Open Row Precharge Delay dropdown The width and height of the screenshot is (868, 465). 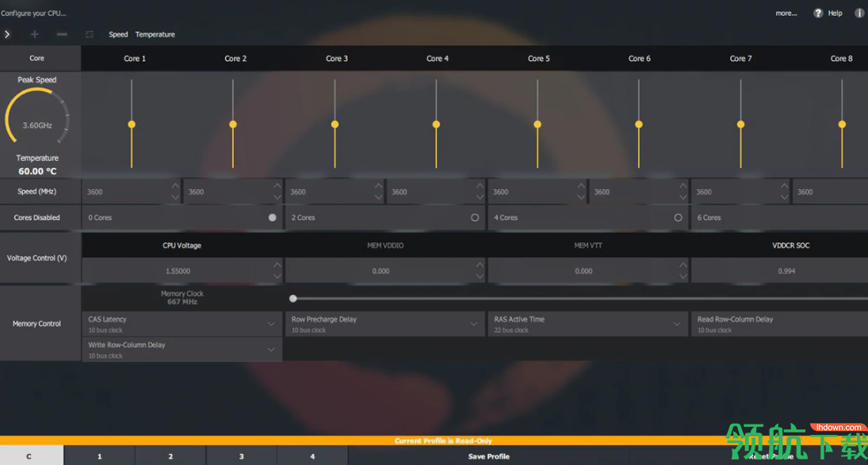384,324
